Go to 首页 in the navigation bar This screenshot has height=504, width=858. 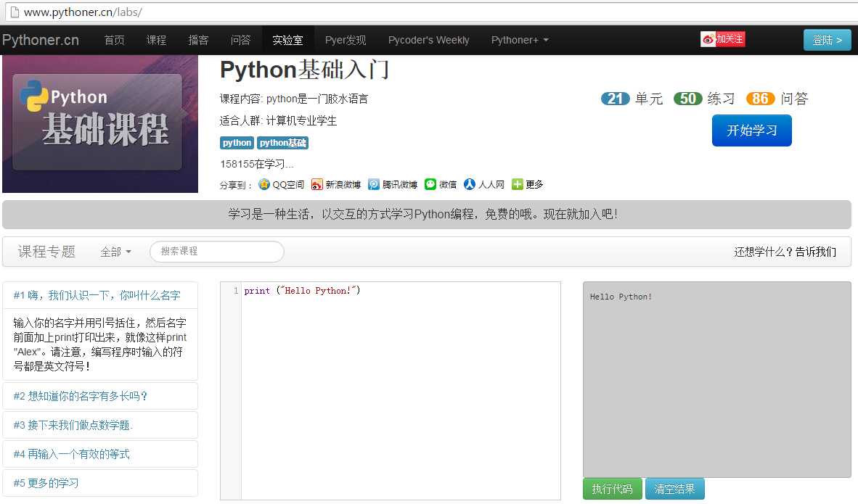115,40
